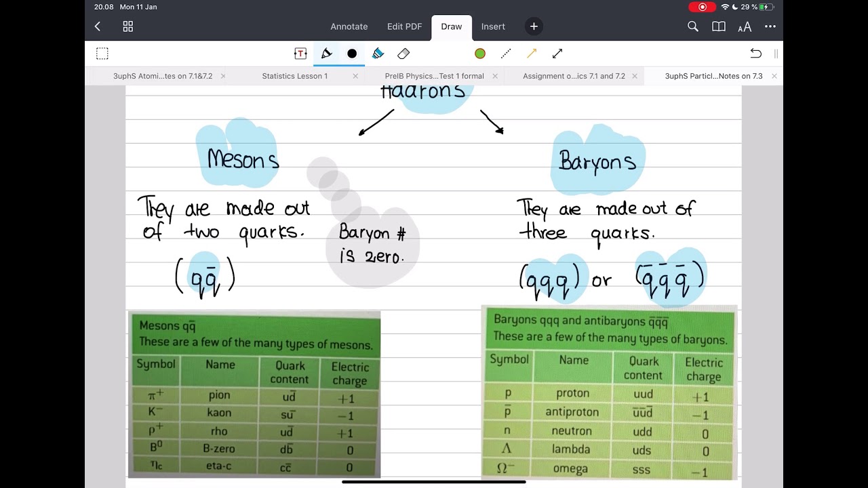Screen dimensions: 868x488
Task: Choose the black ink color dot
Action: point(352,54)
